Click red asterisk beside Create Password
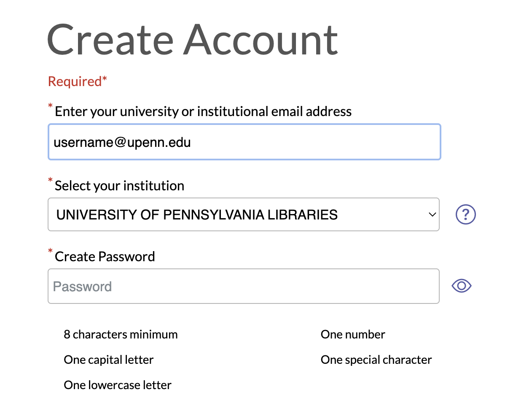 50,251
